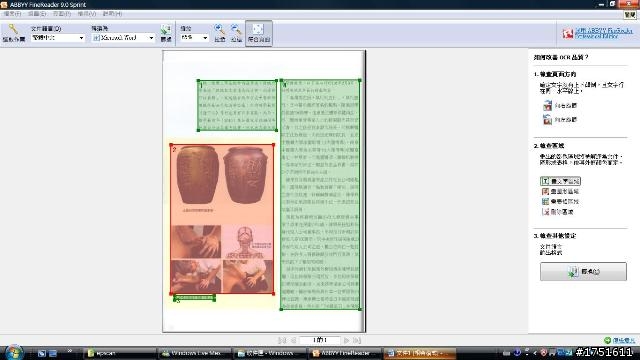Switch to the ABBYY FineReader taskbar button
Image resolution: width=640 pixels, height=360 pixels.
[345, 353]
